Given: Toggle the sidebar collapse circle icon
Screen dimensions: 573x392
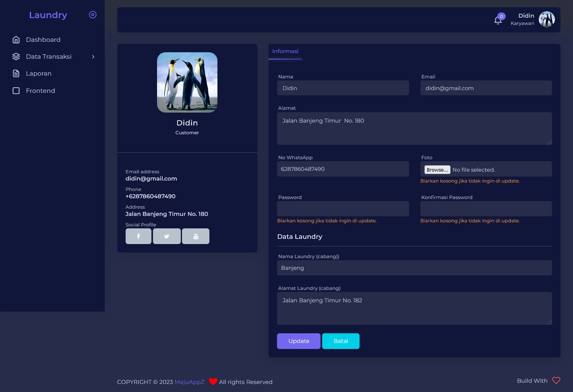Looking at the screenshot, I should tap(93, 14).
